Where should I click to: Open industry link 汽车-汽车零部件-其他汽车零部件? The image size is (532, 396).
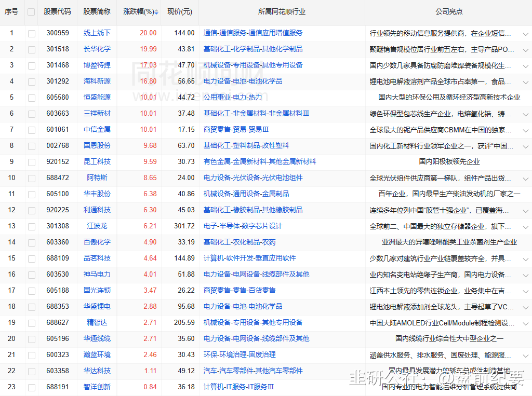pyautogui.click(x=252, y=371)
